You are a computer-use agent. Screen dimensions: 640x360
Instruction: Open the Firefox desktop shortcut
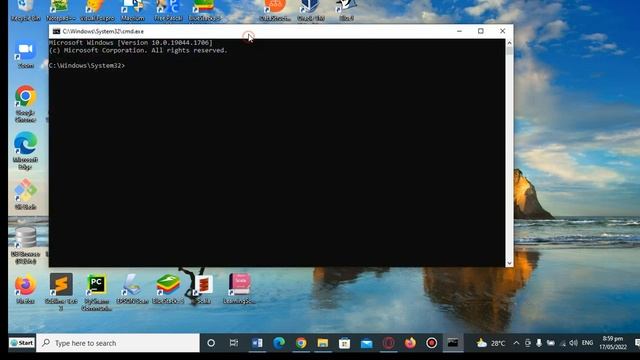[25, 289]
